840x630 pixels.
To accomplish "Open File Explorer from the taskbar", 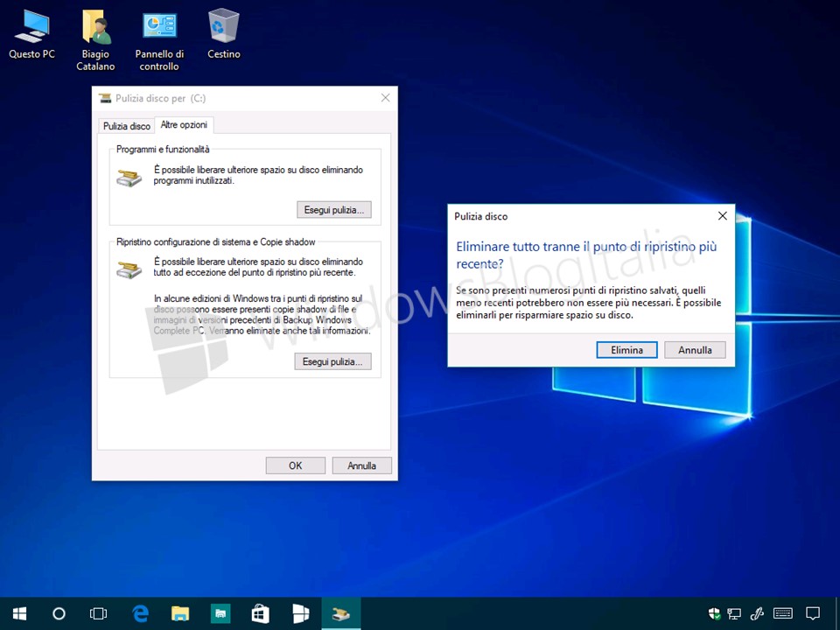I will (180, 613).
